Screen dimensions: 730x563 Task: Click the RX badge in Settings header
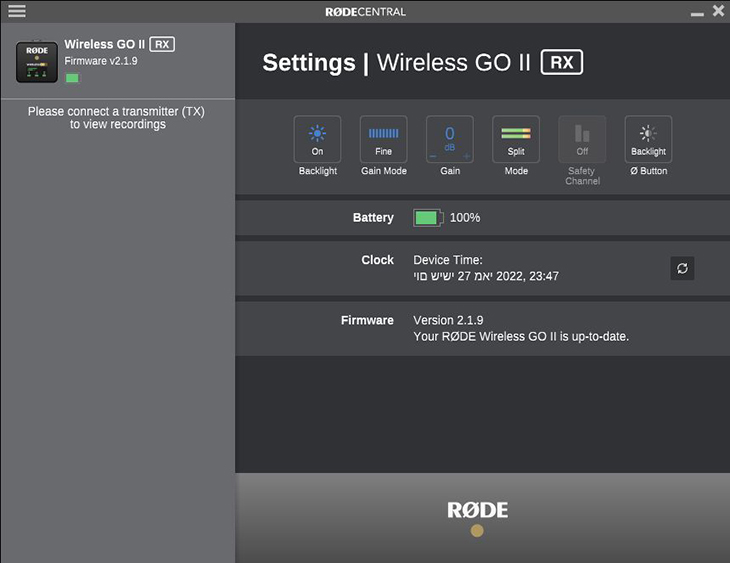tap(561, 62)
